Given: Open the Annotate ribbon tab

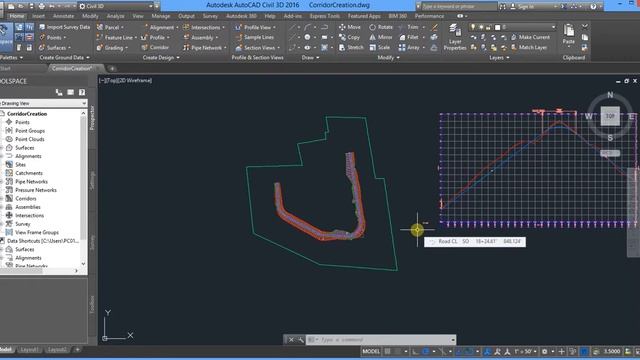Looking at the screenshot, I should [x=64, y=16].
